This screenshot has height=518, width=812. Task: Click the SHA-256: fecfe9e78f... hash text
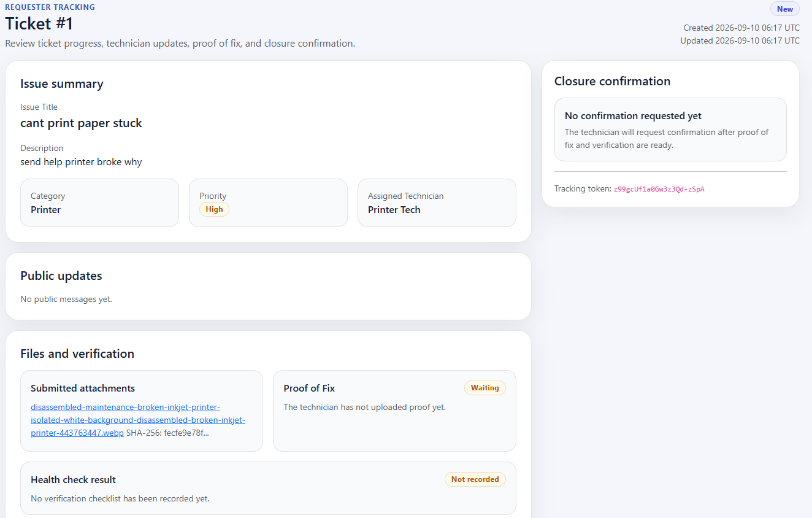point(167,433)
